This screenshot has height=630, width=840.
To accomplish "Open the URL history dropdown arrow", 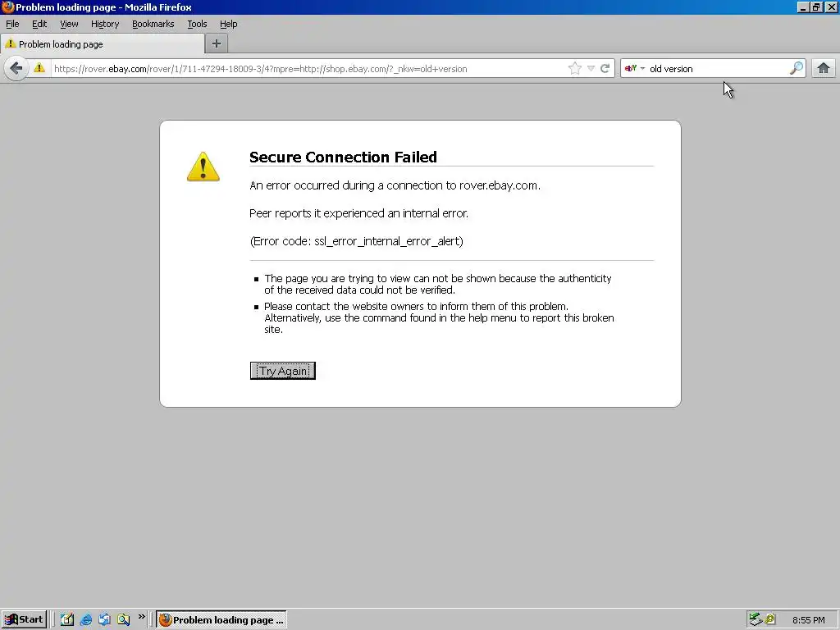I will [591, 69].
